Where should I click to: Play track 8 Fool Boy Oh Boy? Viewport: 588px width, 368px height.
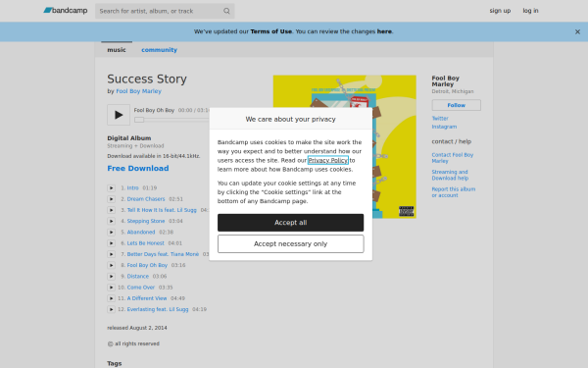111,266
